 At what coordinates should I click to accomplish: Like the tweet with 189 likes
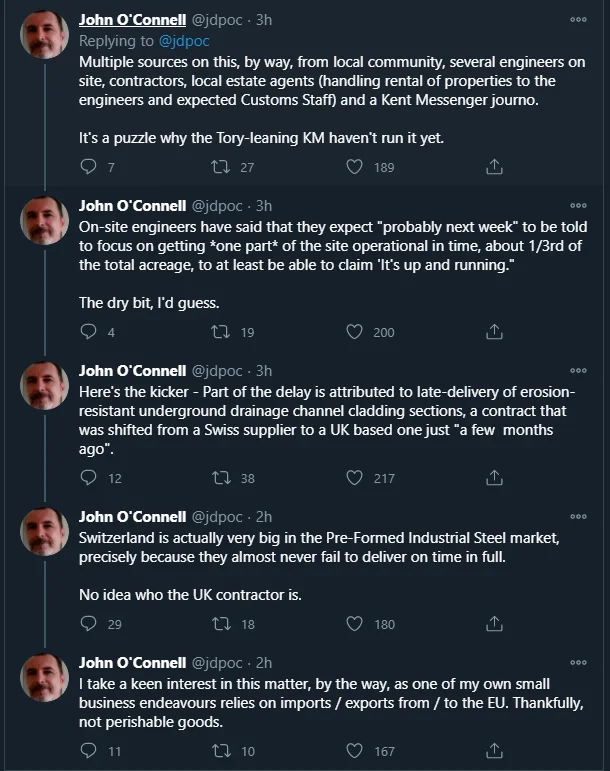coord(354,167)
